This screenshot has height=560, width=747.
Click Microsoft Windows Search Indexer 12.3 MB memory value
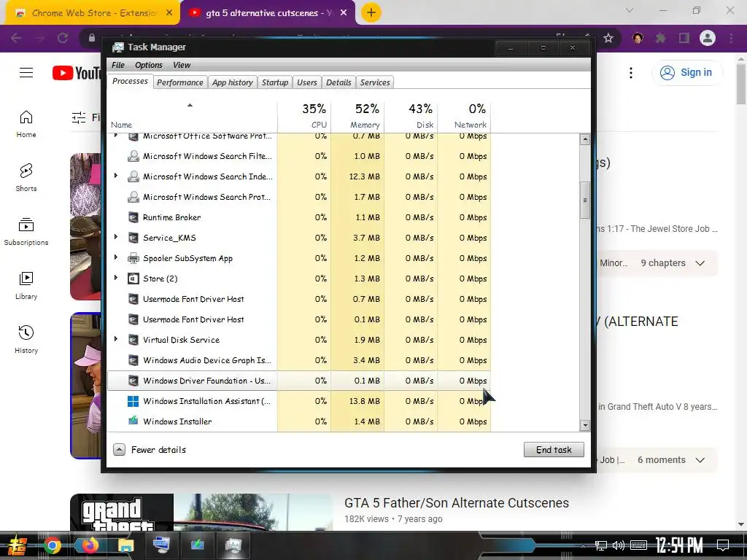(365, 176)
